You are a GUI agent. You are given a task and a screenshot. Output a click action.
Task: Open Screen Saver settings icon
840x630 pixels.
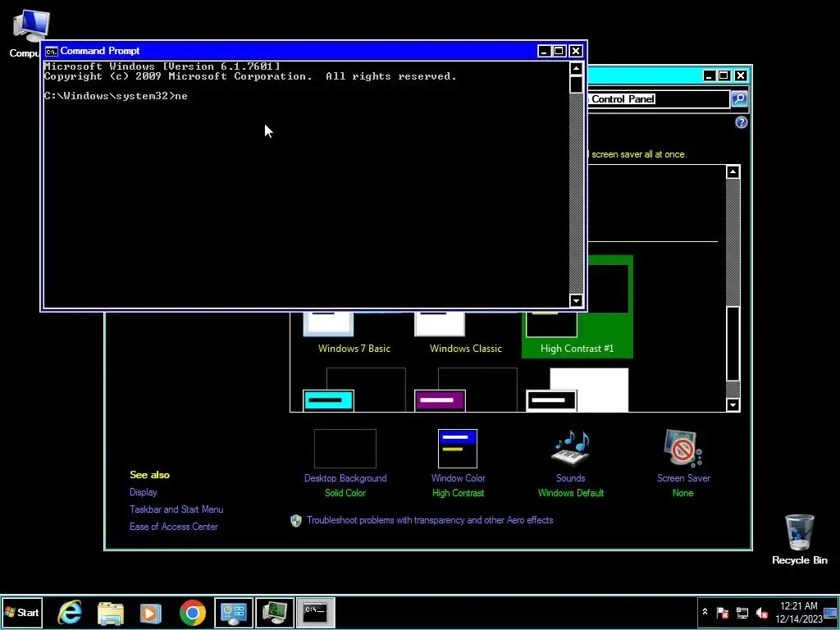click(683, 449)
